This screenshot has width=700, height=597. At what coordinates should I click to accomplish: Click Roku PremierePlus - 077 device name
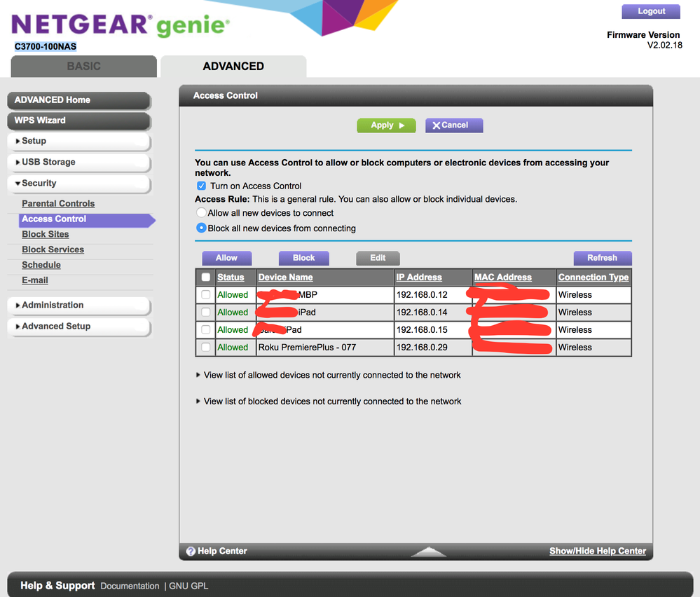coord(307,348)
